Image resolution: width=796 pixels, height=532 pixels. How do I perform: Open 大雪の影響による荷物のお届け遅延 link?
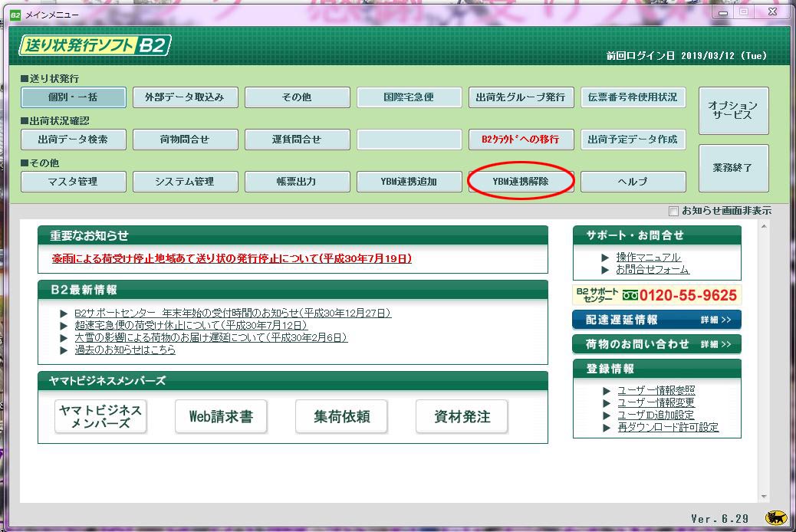click(x=211, y=337)
